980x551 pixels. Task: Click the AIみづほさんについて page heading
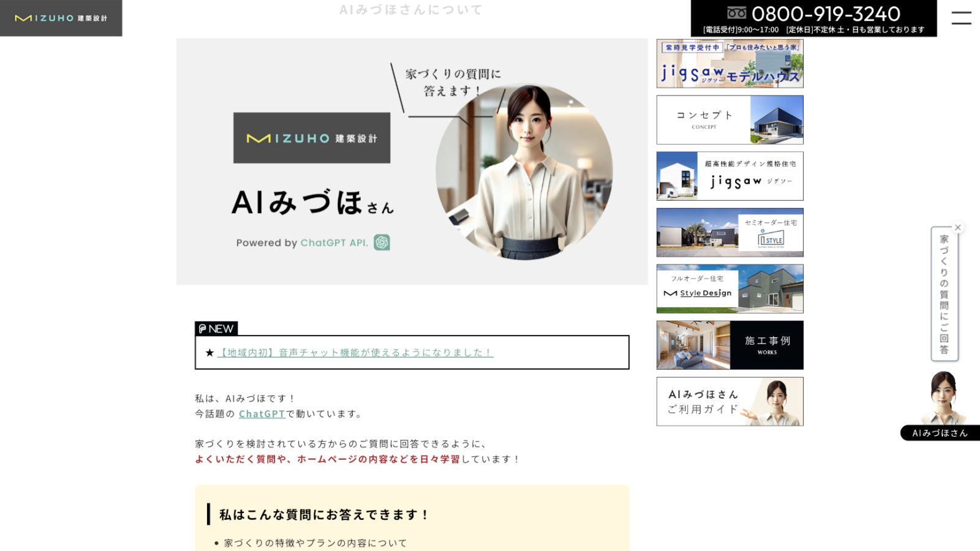(411, 10)
